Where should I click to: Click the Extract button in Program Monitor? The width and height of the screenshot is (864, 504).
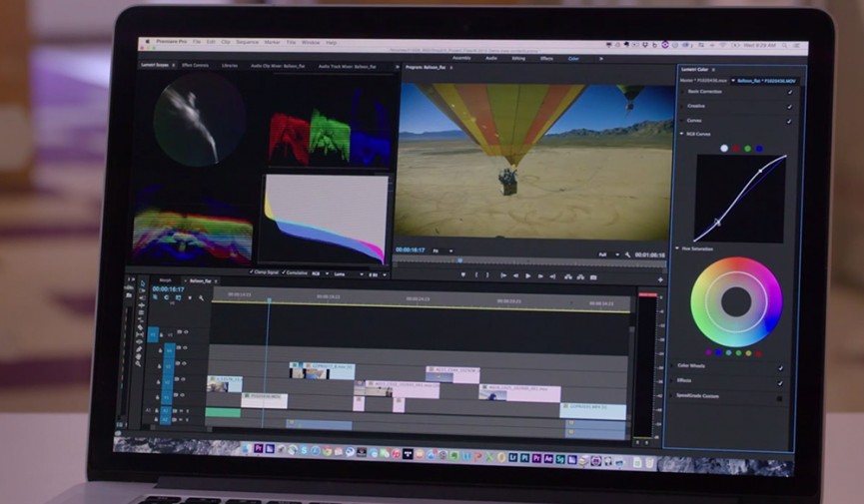pyautogui.click(x=580, y=277)
